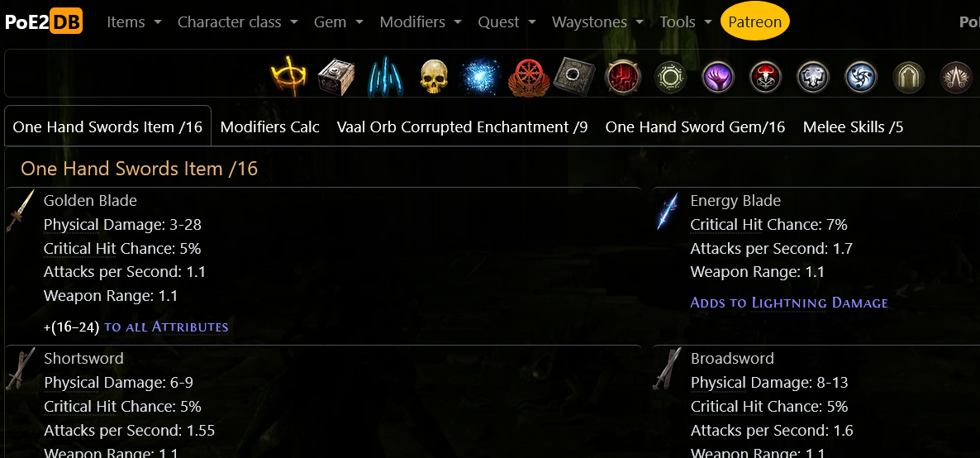Image resolution: width=980 pixels, height=458 pixels.
Task: Open the Waystones dropdown menu
Action: pyautogui.click(x=598, y=21)
